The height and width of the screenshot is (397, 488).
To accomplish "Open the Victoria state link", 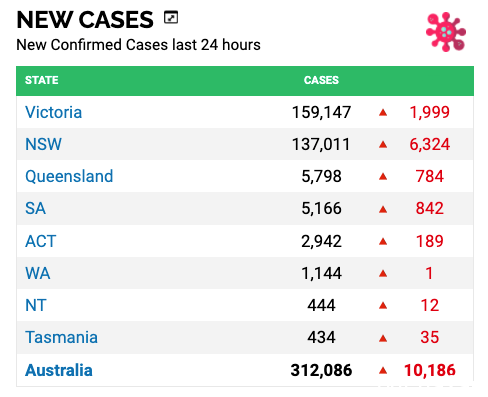I will 53,112.
